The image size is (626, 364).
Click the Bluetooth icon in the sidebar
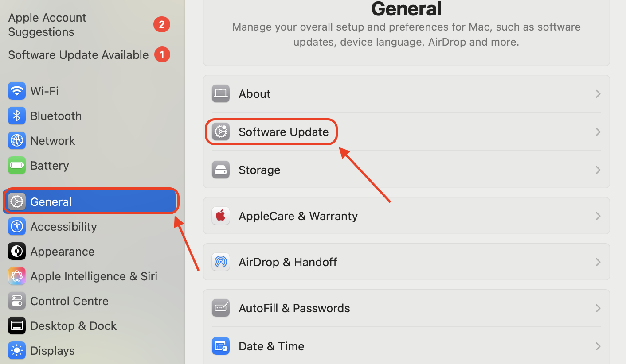pyautogui.click(x=16, y=116)
